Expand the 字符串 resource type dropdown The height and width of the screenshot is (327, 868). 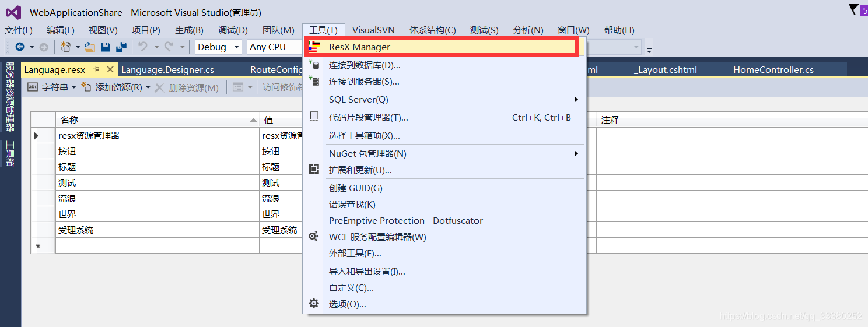click(x=73, y=87)
